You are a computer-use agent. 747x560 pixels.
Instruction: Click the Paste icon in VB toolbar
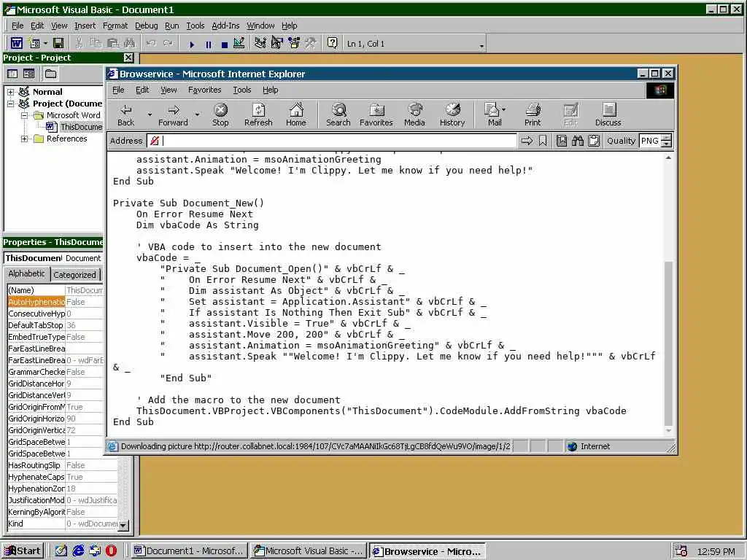pos(113,43)
